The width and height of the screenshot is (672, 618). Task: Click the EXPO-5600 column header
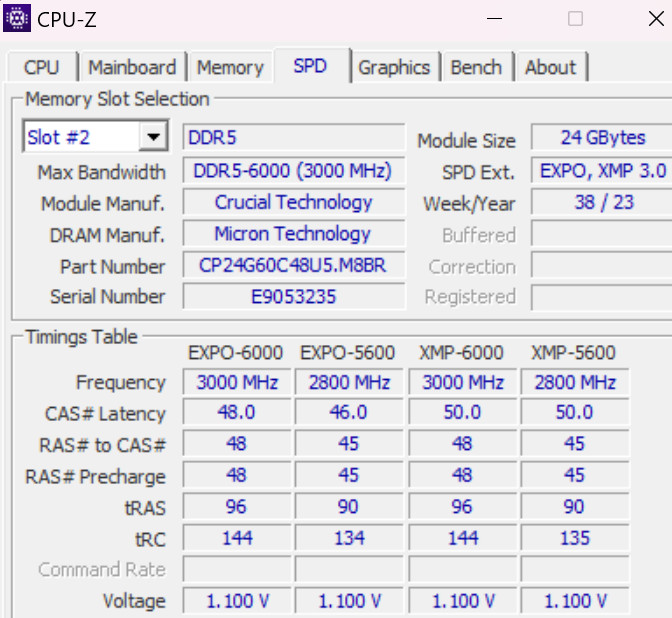click(348, 353)
